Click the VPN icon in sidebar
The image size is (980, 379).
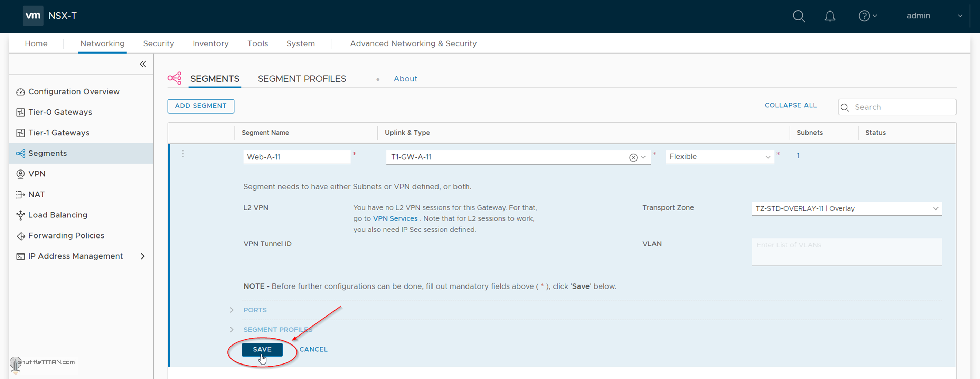(20, 174)
